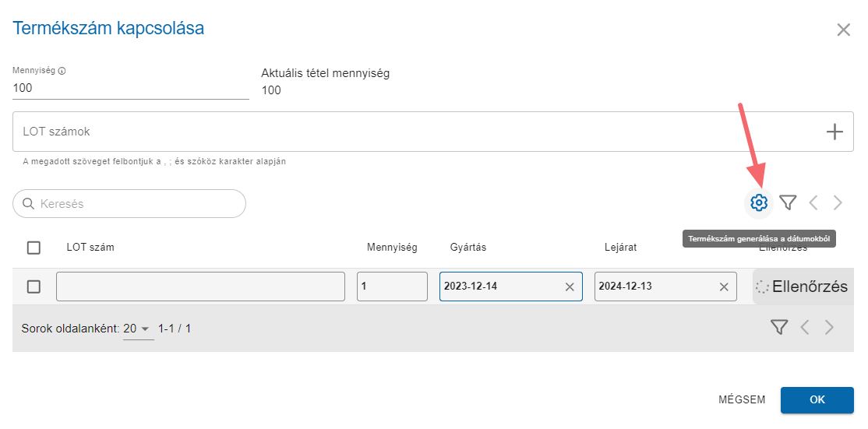Toggle the select-all checkbox in table header
The width and height of the screenshot is (868, 429).
click(34, 248)
